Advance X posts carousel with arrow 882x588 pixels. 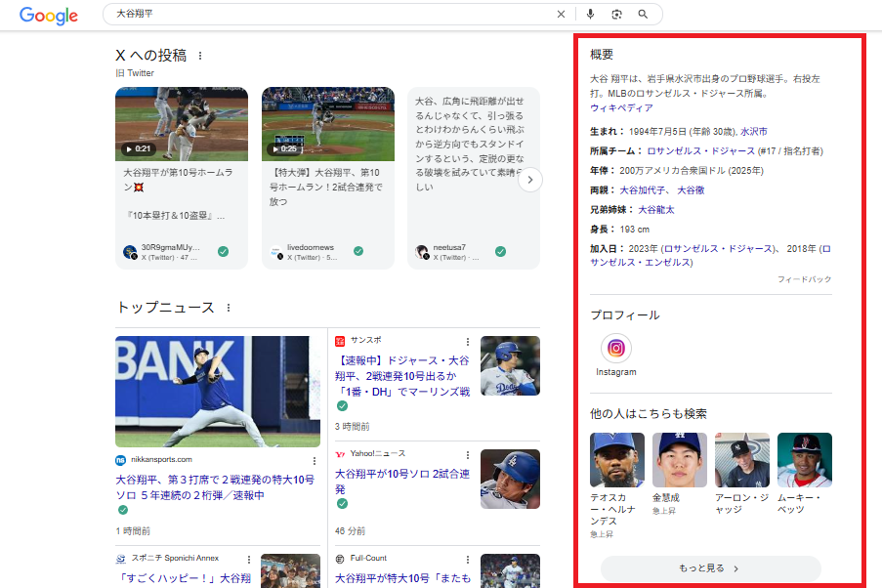[x=529, y=180]
